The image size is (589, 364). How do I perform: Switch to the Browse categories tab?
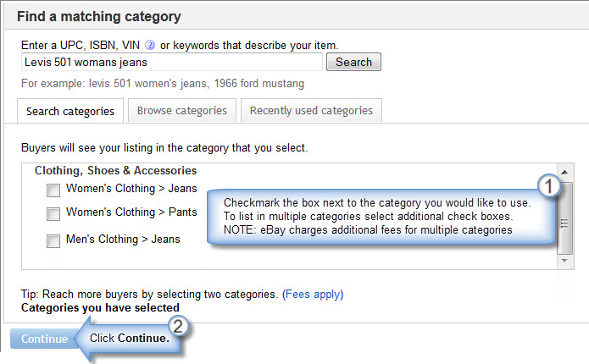click(x=182, y=110)
